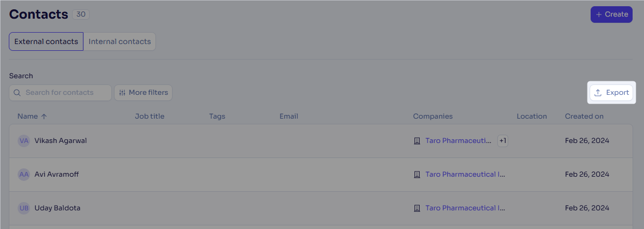
Task: Click the Create button
Action: pos(611,15)
